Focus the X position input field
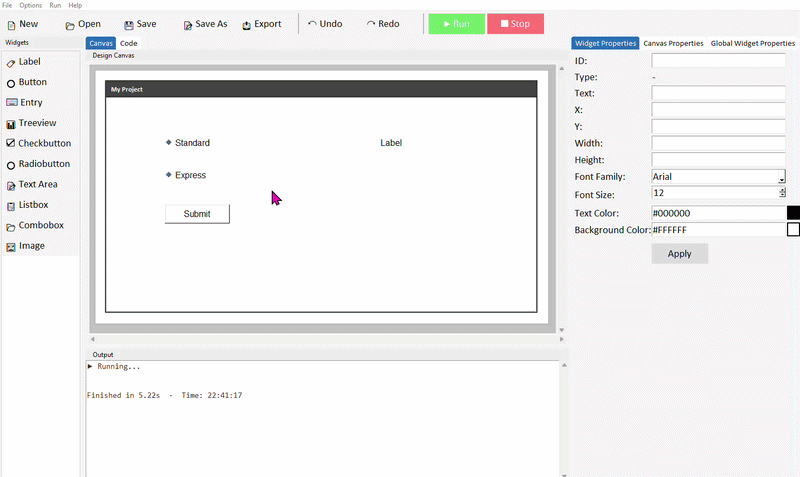This screenshot has width=800, height=477. (x=718, y=110)
